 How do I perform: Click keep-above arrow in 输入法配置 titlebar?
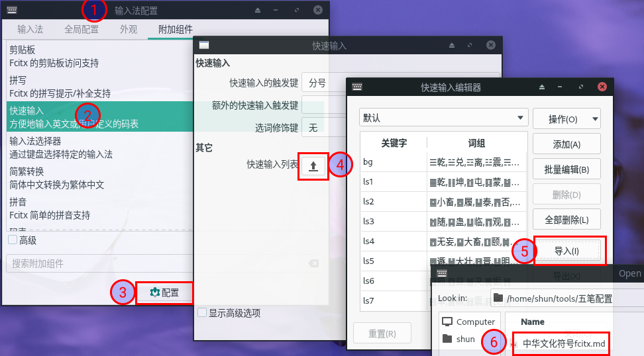tap(258, 10)
